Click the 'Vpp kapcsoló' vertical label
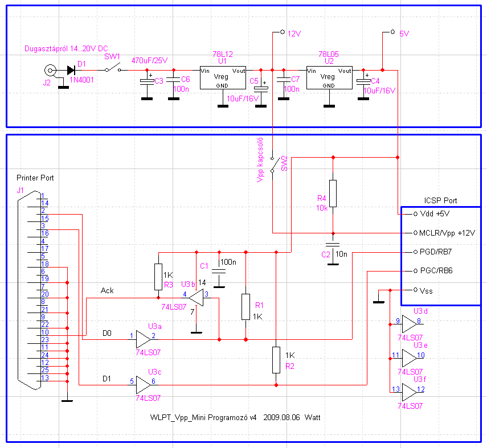 [260, 159]
